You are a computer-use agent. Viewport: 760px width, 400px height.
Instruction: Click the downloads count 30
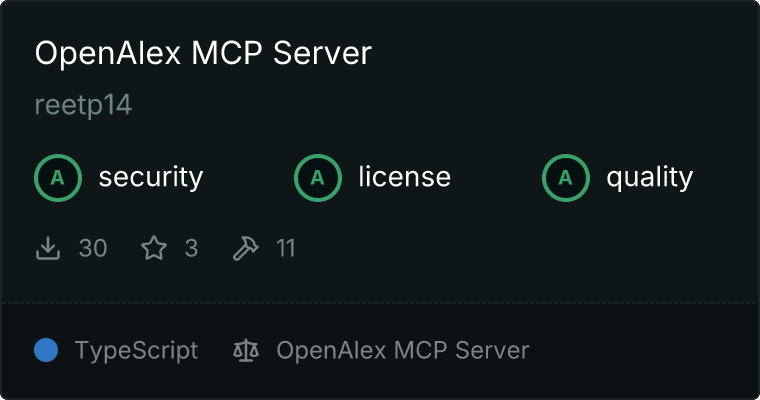93,248
